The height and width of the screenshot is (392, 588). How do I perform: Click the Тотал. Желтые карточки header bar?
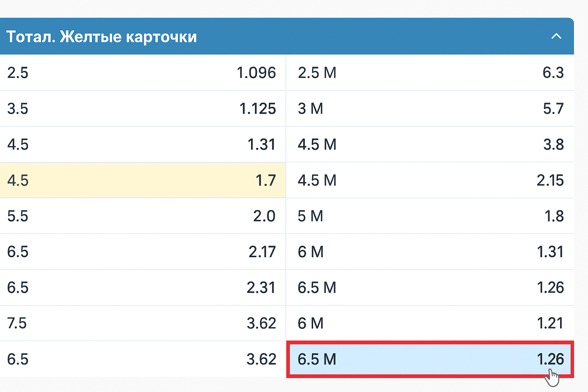[x=268, y=36]
